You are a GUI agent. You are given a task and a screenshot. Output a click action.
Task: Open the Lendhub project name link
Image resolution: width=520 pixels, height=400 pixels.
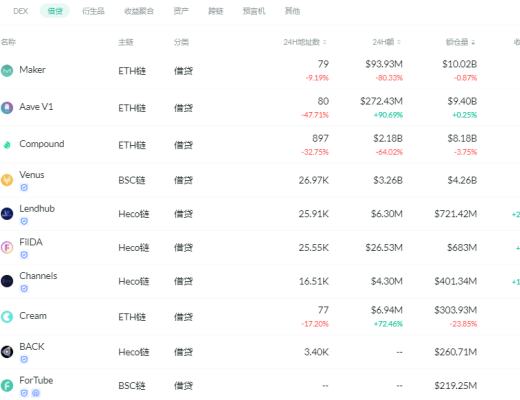[x=37, y=208]
